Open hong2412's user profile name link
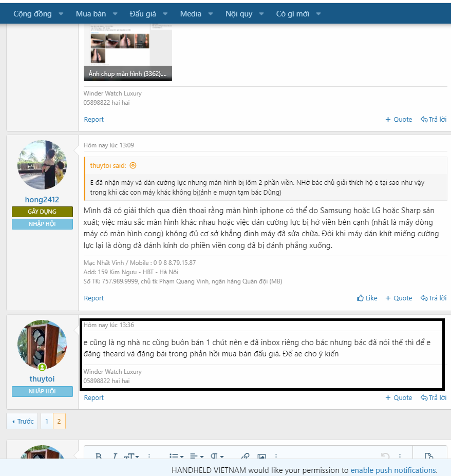This screenshot has height=476, width=451. 42,199
